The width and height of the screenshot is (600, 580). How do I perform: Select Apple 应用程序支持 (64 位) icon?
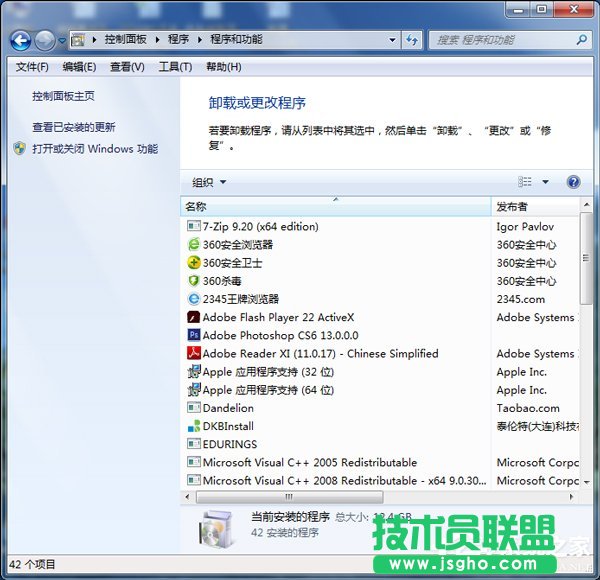(194, 390)
